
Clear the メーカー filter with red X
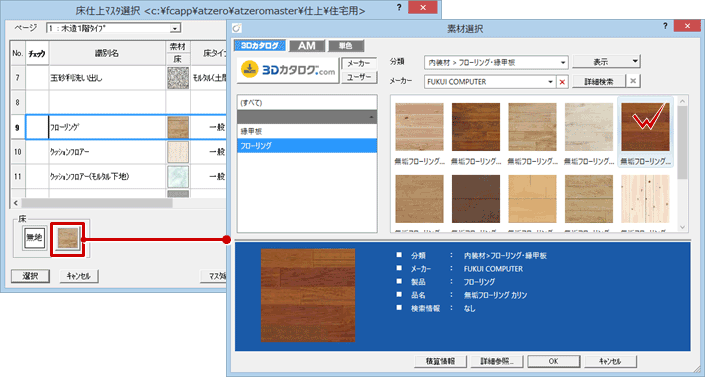(x=562, y=82)
